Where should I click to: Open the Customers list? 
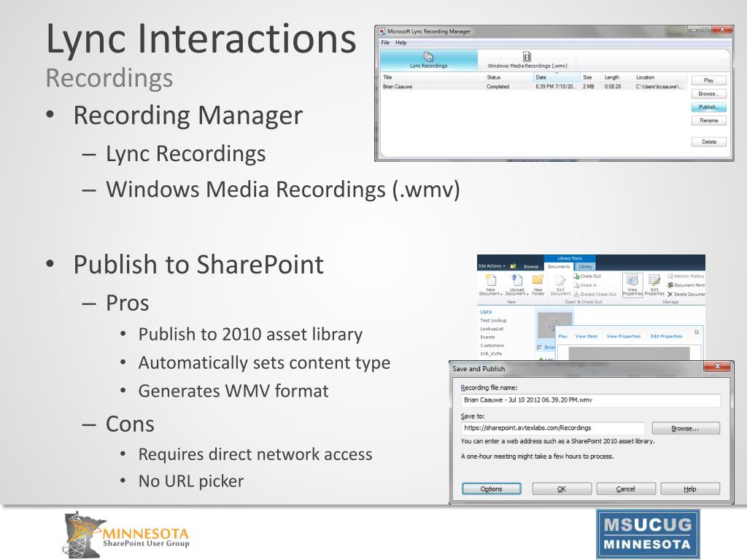[492, 345]
